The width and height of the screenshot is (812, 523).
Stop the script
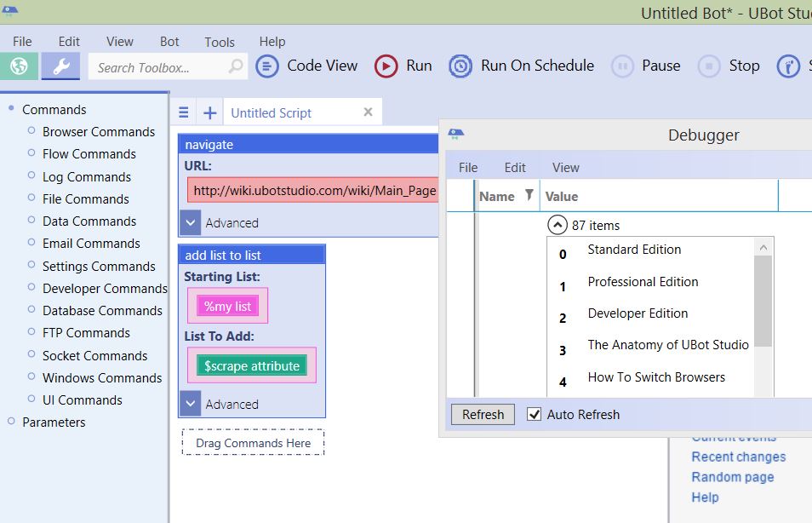pos(729,66)
